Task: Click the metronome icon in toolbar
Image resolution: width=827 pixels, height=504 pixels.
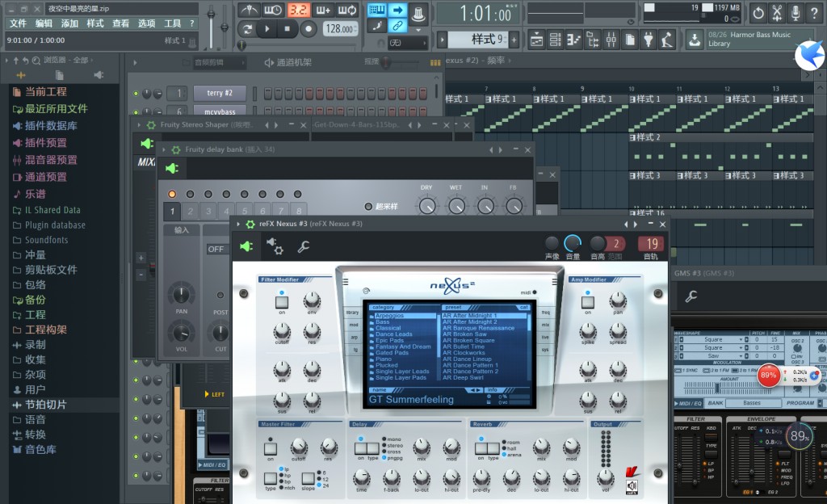Action: (249, 10)
